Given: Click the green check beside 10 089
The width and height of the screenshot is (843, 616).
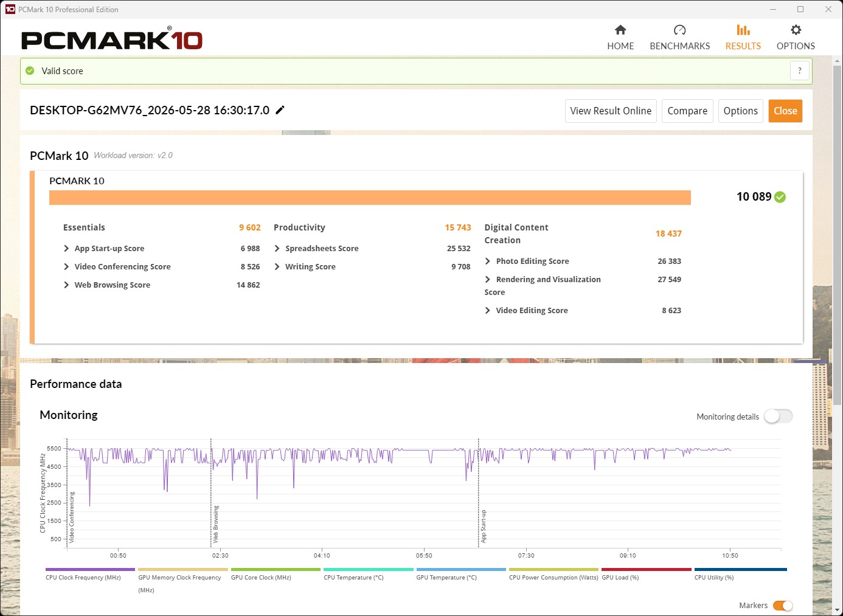Looking at the screenshot, I should 780,197.
